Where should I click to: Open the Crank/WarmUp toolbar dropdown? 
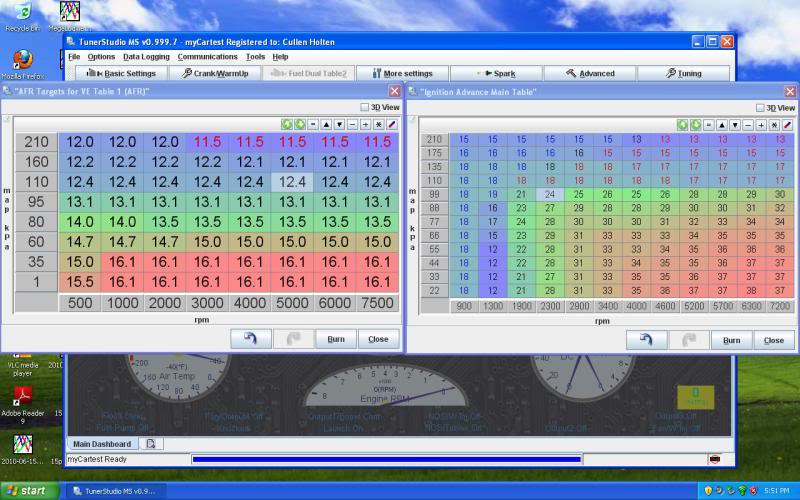click(215, 73)
